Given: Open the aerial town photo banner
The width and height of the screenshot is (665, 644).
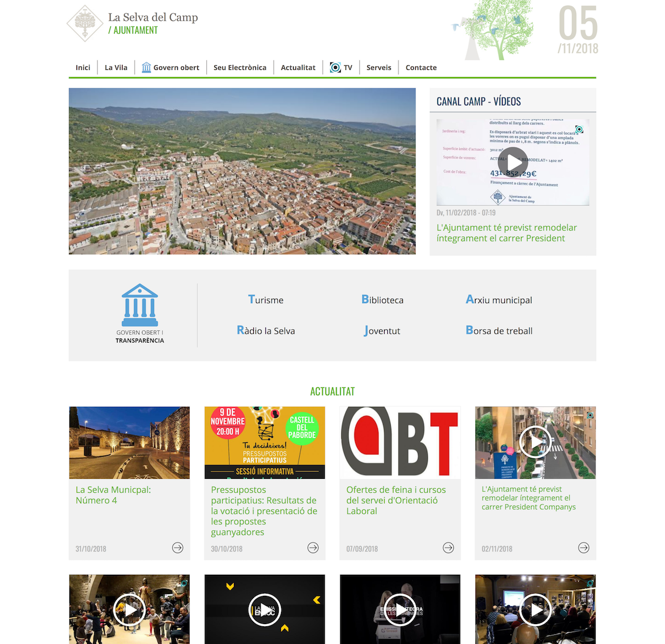Looking at the screenshot, I should coord(242,171).
